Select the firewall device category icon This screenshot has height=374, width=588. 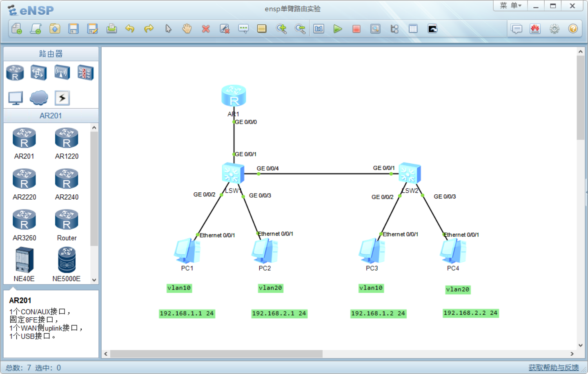pos(85,73)
